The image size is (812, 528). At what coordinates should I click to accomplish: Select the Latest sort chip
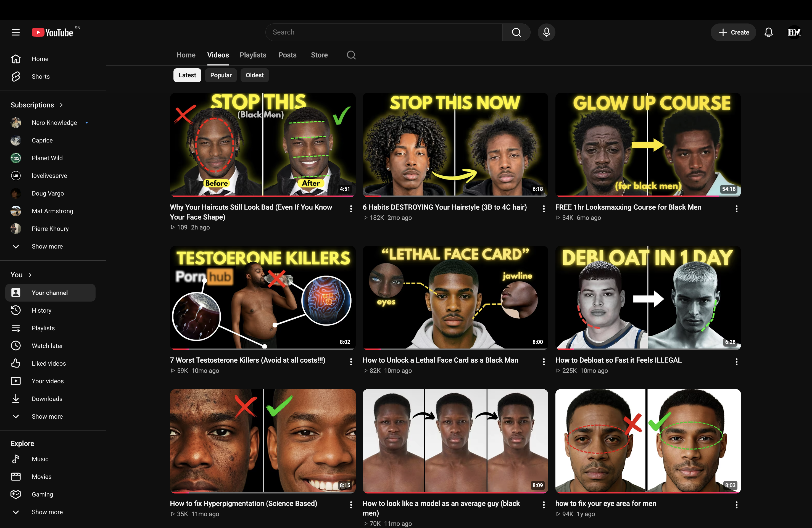187,75
